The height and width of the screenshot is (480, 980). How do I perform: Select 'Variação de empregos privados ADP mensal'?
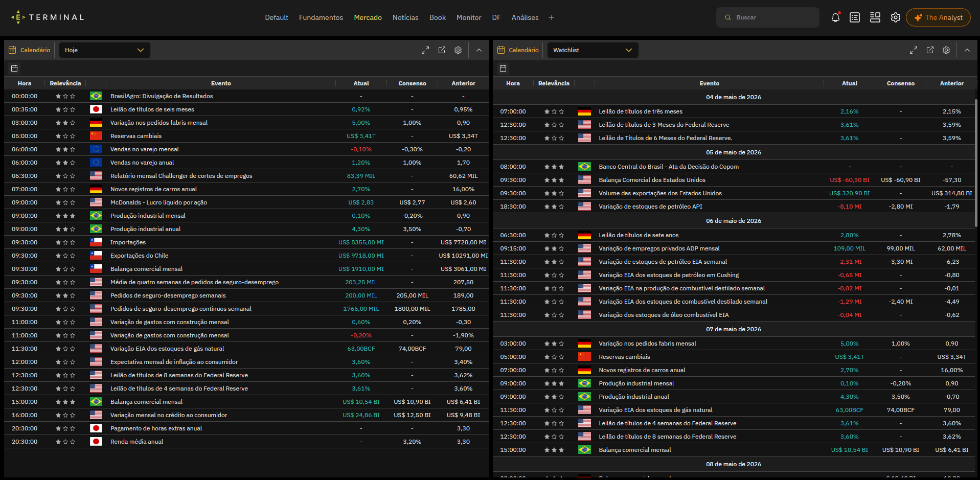click(659, 248)
